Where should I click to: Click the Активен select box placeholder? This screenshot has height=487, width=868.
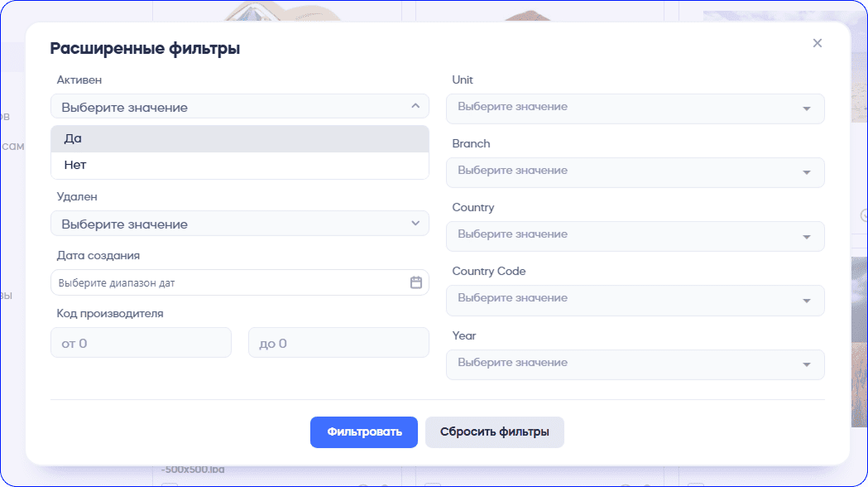coord(124,108)
